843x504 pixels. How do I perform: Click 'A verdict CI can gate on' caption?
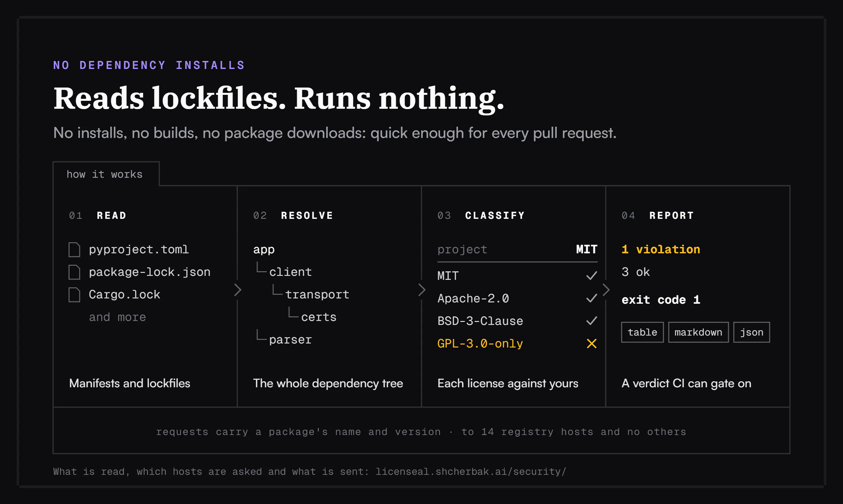[x=686, y=383]
